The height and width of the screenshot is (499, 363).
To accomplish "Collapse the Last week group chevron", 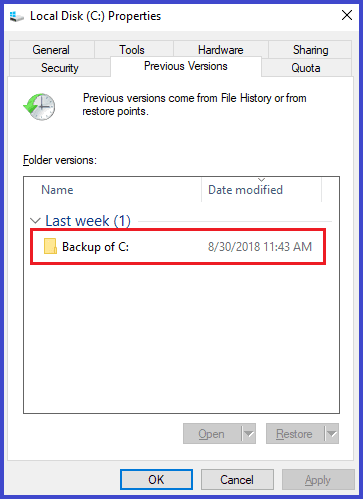I will tap(35, 221).
